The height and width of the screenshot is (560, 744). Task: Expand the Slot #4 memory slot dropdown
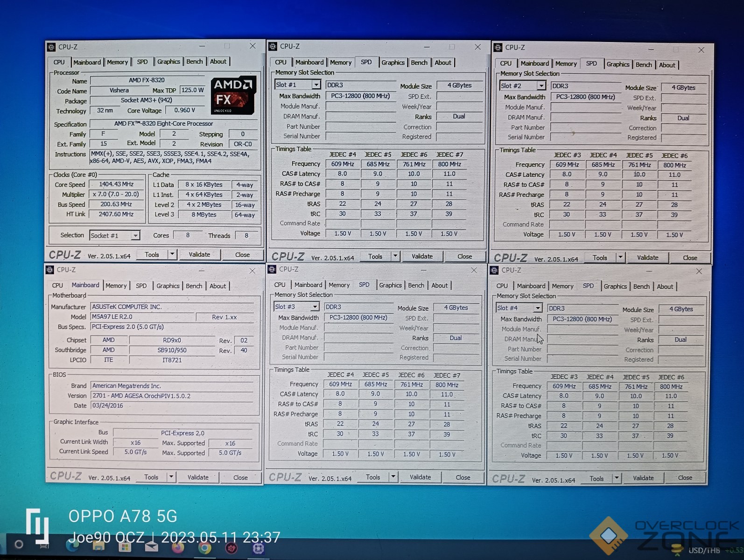pyautogui.click(x=538, y=308)
